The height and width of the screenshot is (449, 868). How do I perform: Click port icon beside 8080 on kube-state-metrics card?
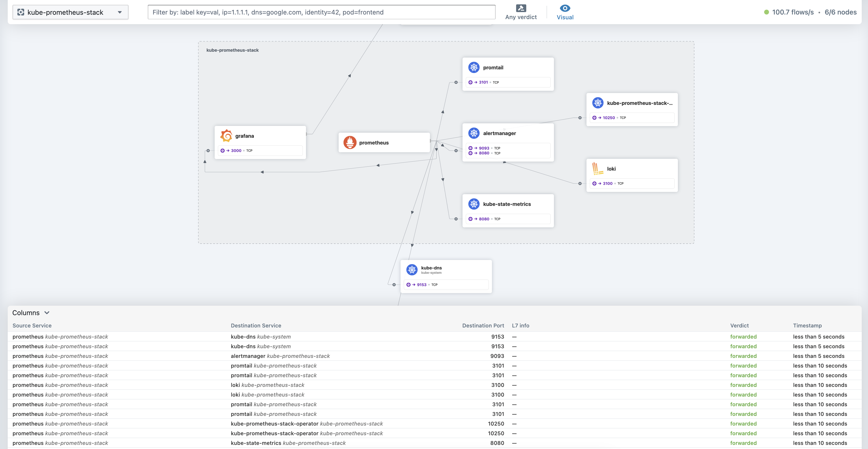(470, 219)
